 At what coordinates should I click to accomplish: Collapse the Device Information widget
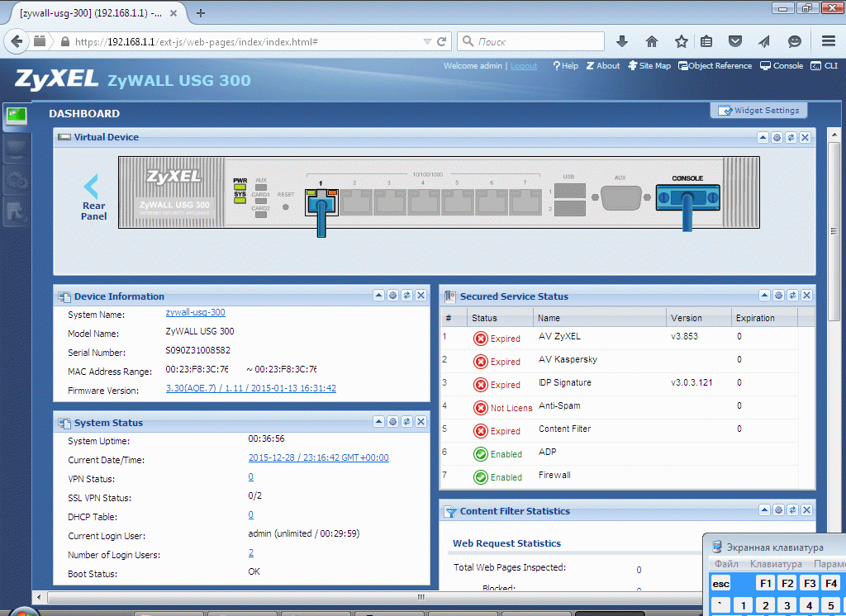(x=378, y=295)
